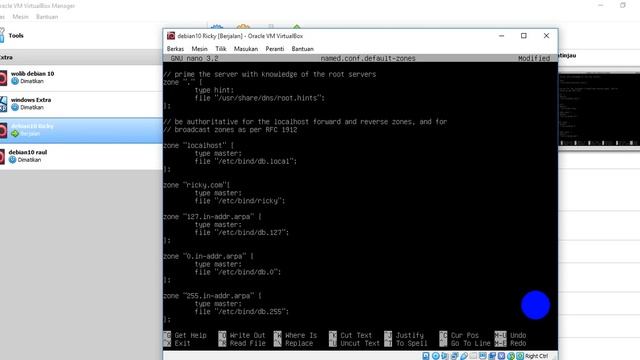The height and width of the screenshot is (360, 640).
Task: Click the keyboard capture status icon
Action: (520, 356)
